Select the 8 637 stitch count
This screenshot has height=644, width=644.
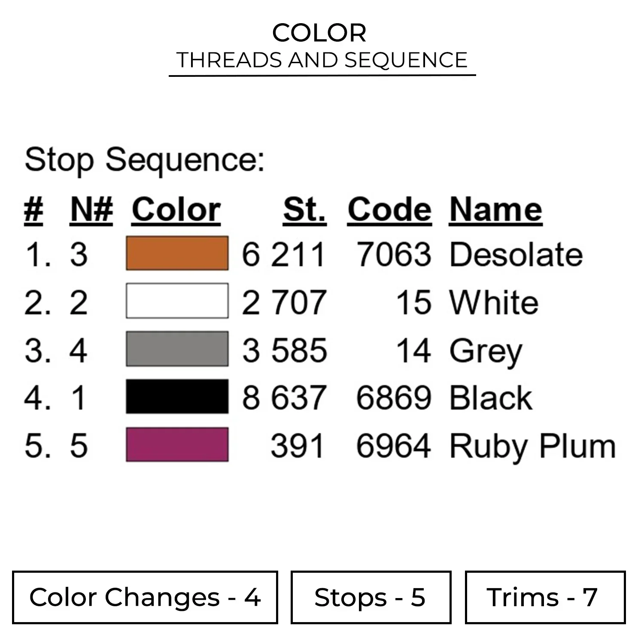(x=284, y=398)
